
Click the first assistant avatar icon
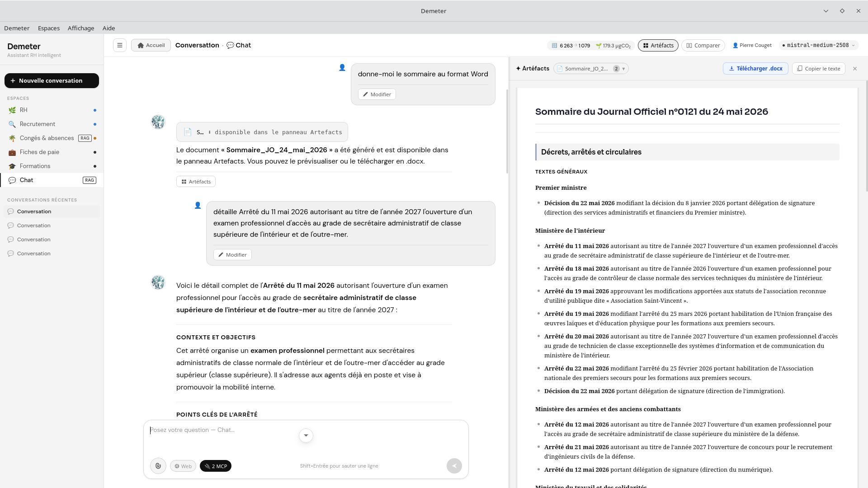(158, 122)
